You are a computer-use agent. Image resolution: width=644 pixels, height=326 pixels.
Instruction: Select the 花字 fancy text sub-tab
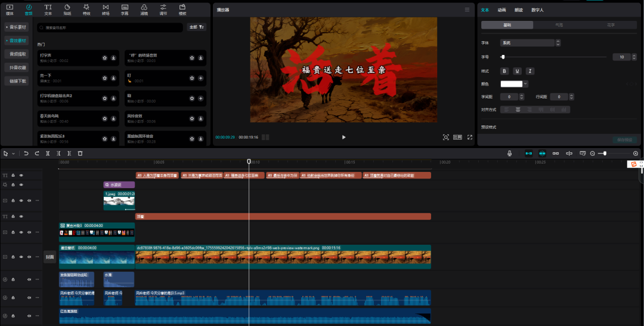[x=611, y=25]
